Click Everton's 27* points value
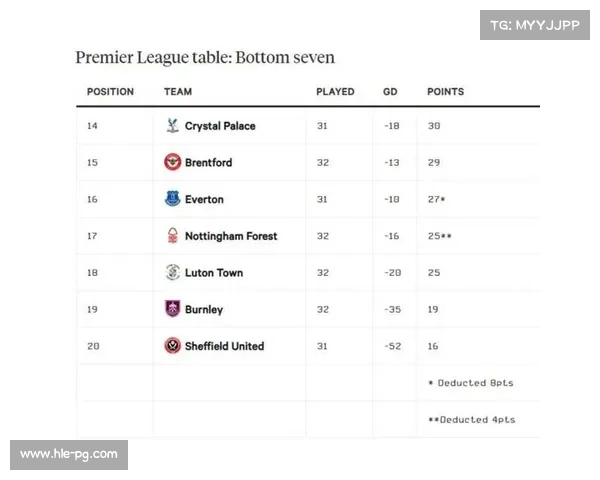This screenshot has width=600, height=480. click(x=436, y=199)
